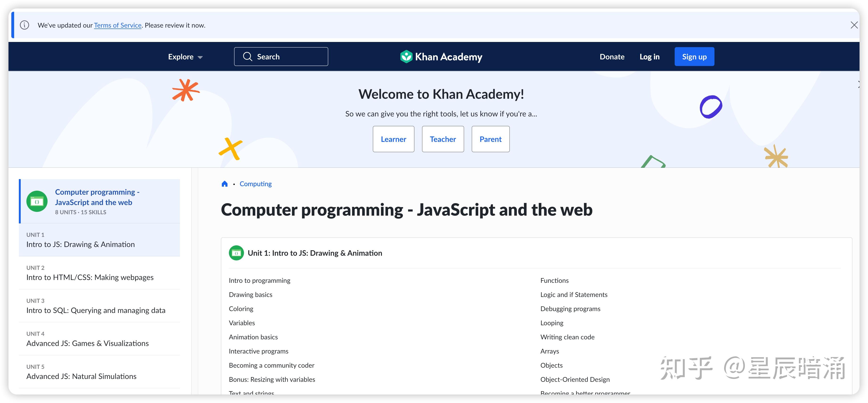Open the Terms of Service link
This screenshot has width=868, height=403.
tap(118, 25)
